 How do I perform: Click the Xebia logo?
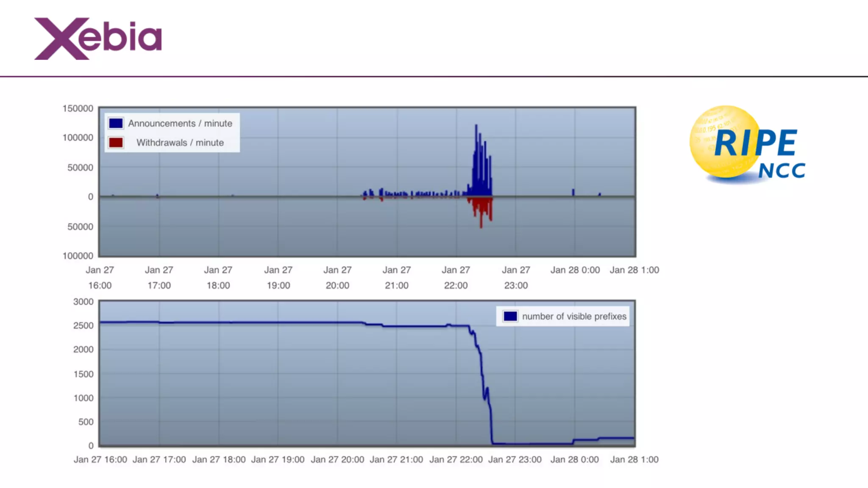click(x=98, y=39)
